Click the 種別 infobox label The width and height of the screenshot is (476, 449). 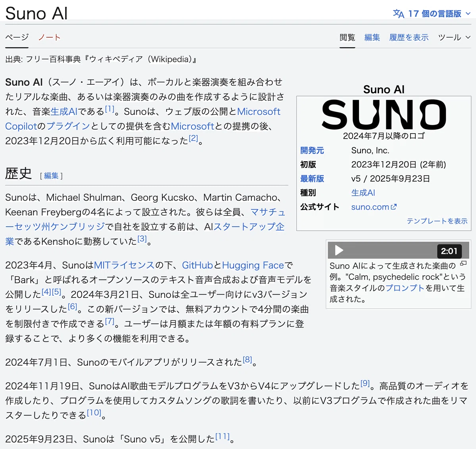point(308,193)
